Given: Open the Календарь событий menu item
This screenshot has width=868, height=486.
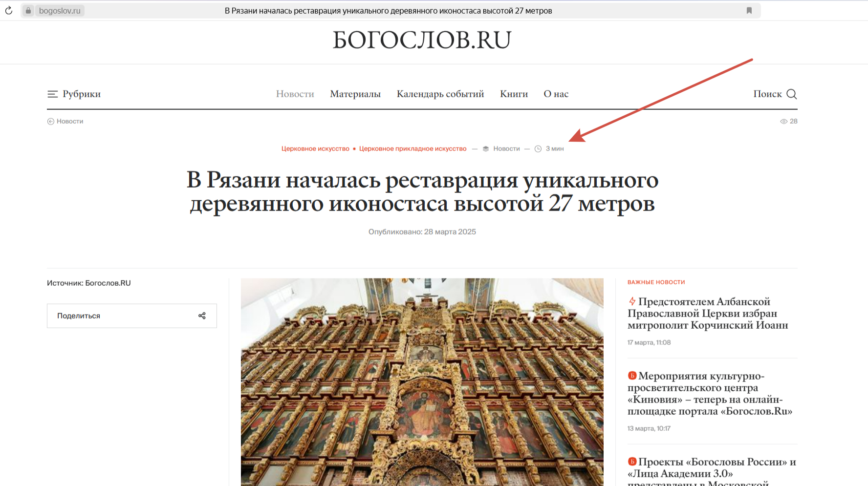Looking at the screenshot, I should [440, 94].
